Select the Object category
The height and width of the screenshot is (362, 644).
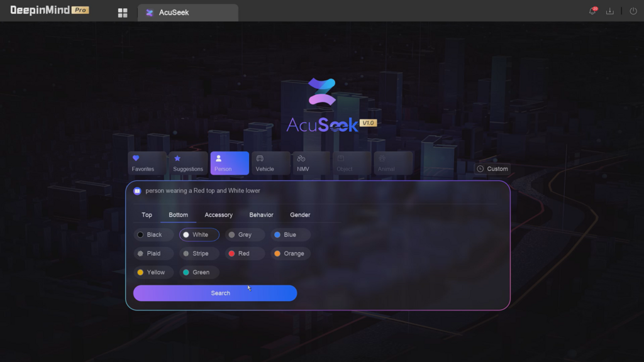352,163
